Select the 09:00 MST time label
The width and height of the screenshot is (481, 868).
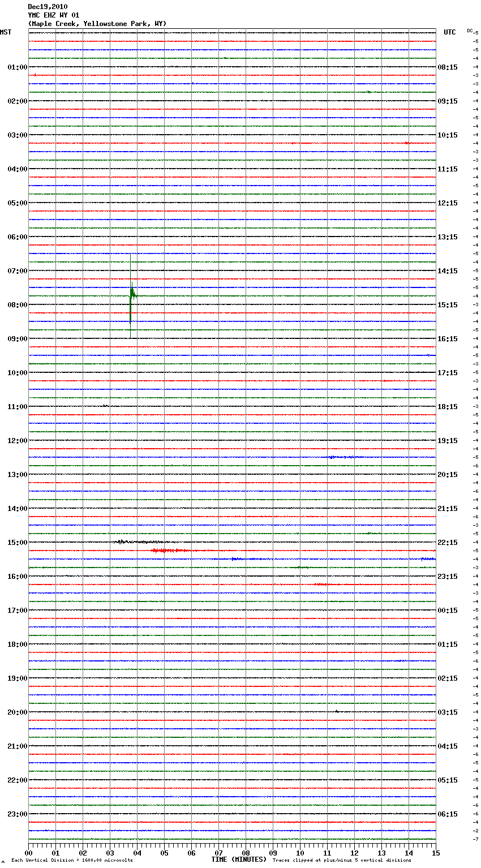click(x=18, y=339)
